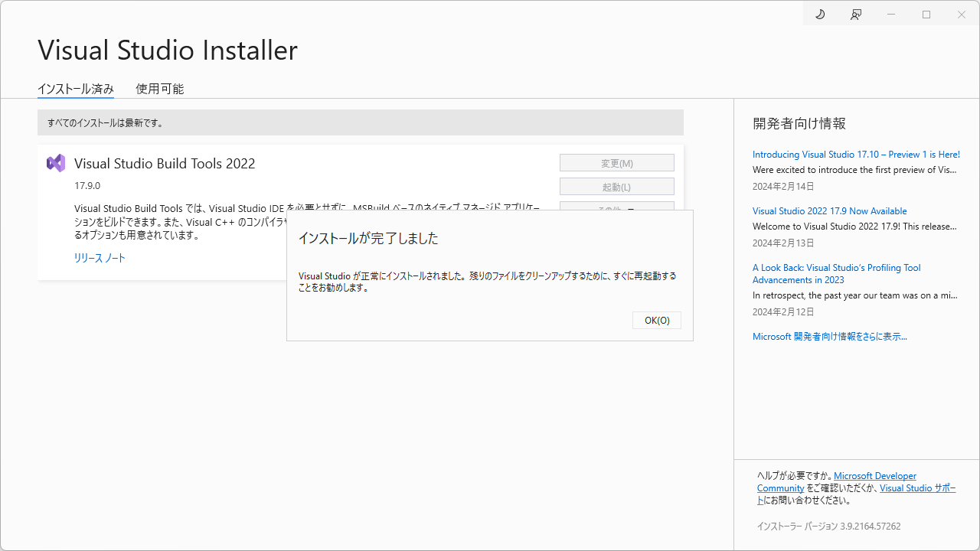
Task: Minimize the Visual Studio Installer window
Action: pos(890,14)
